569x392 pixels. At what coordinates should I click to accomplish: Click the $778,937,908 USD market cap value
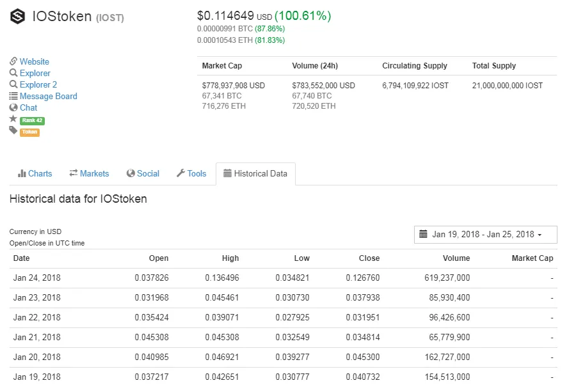click(x=234, y=86)
